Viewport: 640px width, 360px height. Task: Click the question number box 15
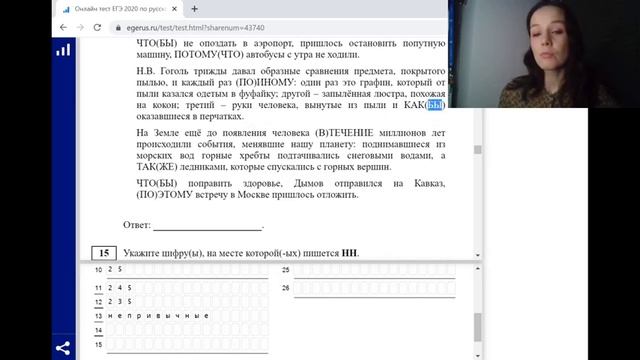pos(104,253)
